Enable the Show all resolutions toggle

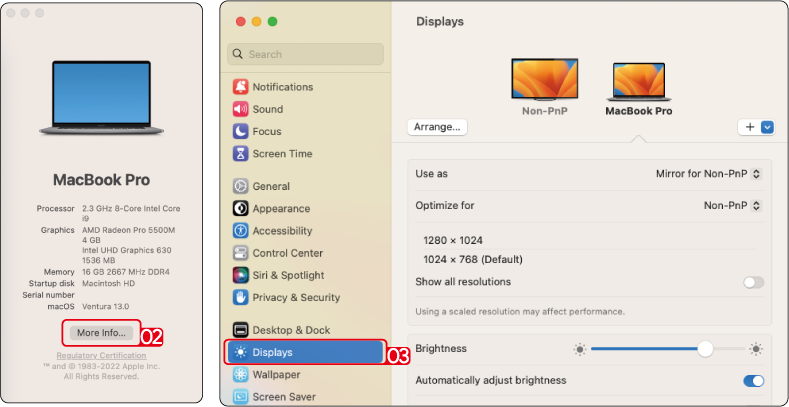pyautogui.click(x=753, y=283)
